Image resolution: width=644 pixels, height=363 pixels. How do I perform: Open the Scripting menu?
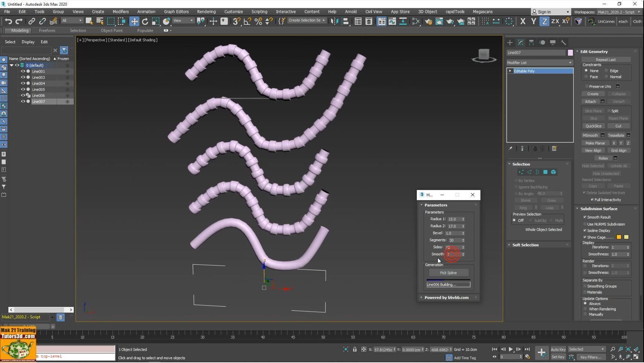pos(259,12)
